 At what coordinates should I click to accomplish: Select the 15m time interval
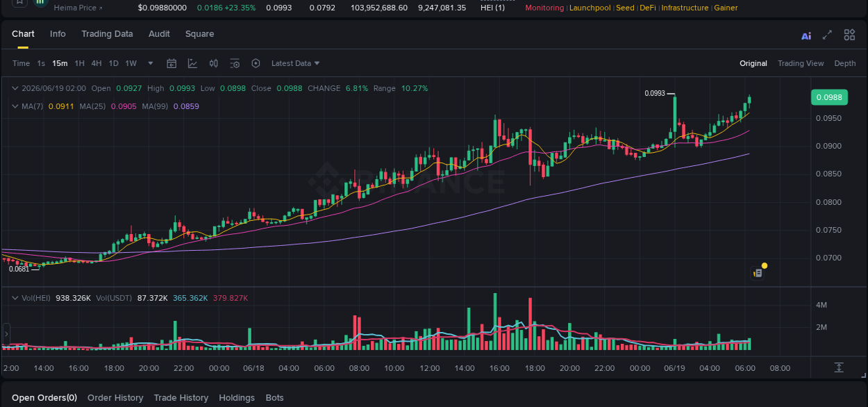60,63
